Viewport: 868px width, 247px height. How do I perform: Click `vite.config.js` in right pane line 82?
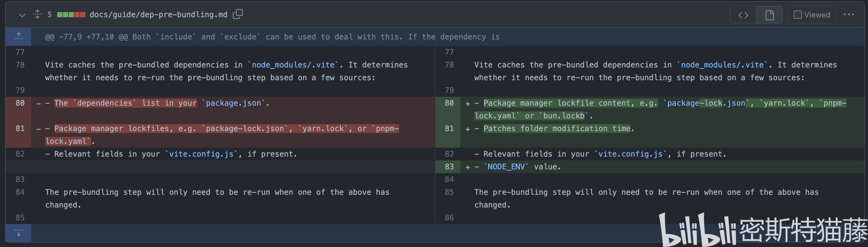point(630,154)
